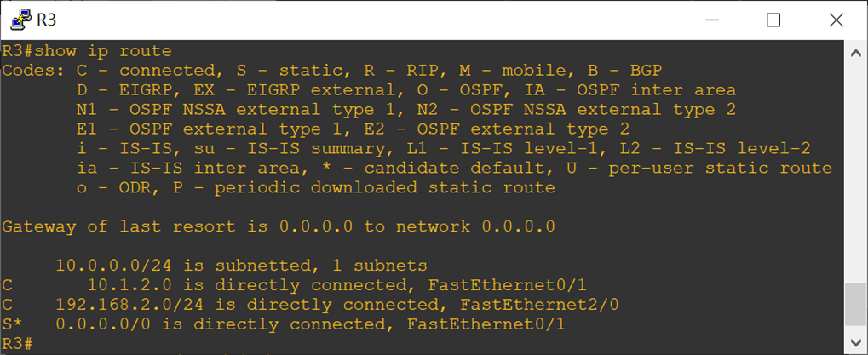Viewport: 868px width, 355px height.
Task: Click the 192.168.2.0/24 route entry
Action: pos(311,305)
